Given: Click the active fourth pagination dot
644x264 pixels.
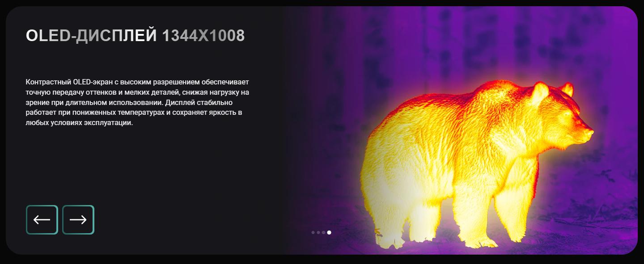Looking at the screenshot, I should (329, 232).
